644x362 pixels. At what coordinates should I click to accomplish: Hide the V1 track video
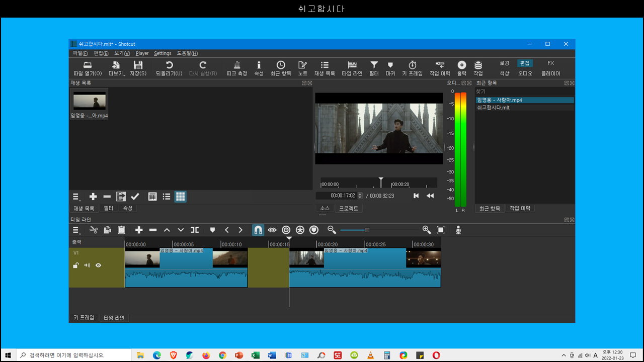tap(99, 265)
